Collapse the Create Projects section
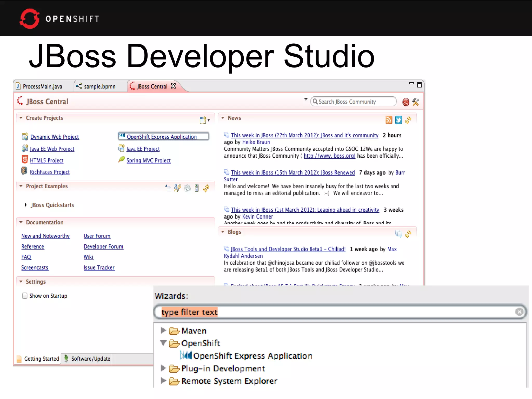The image size is (532, 399). (x=21, y=118)
